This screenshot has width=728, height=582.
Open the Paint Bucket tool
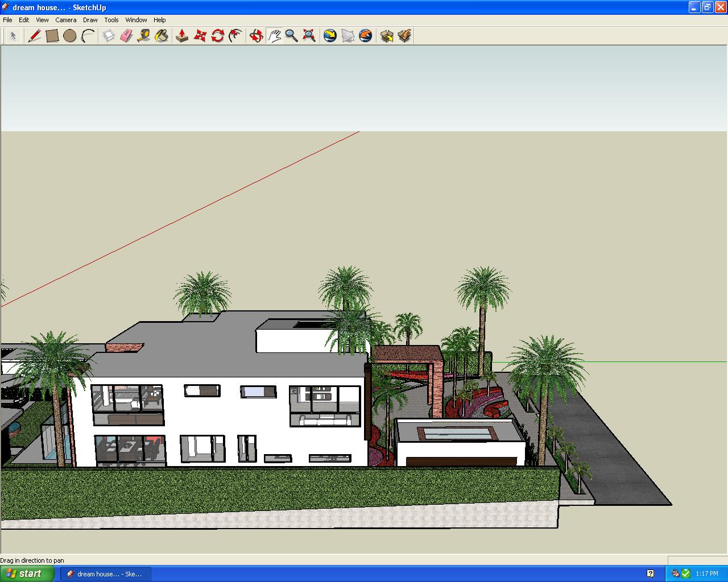pos(162,35)
